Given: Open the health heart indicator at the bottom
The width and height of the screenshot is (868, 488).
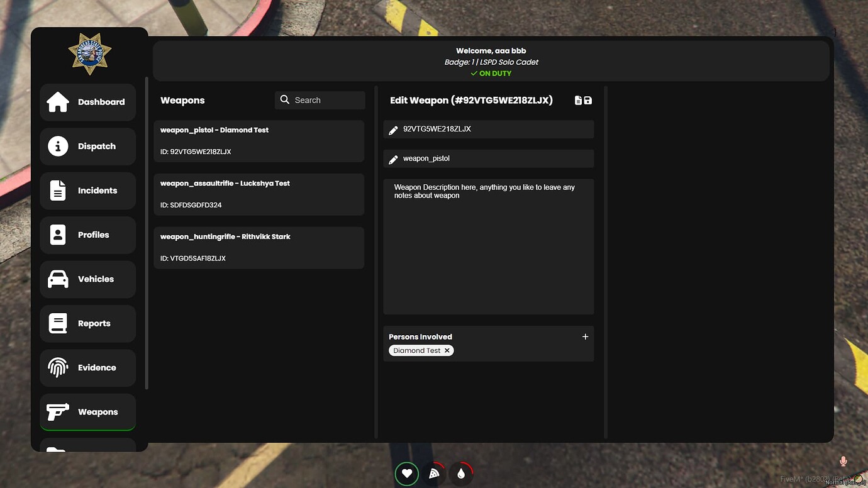Looking at the screenshot, I should point(407,473).
